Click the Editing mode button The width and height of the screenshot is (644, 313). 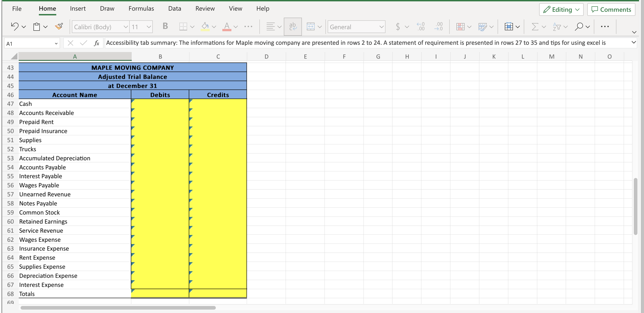pos(561,9)
